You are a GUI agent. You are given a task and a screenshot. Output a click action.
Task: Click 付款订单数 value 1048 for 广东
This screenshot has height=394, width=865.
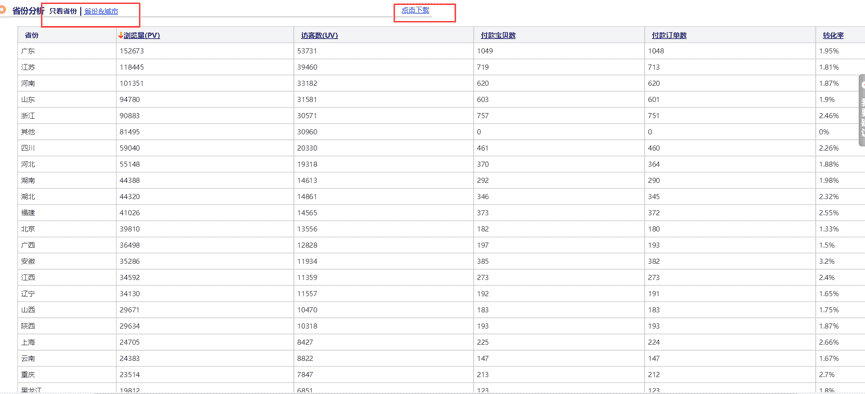(656, 51)
